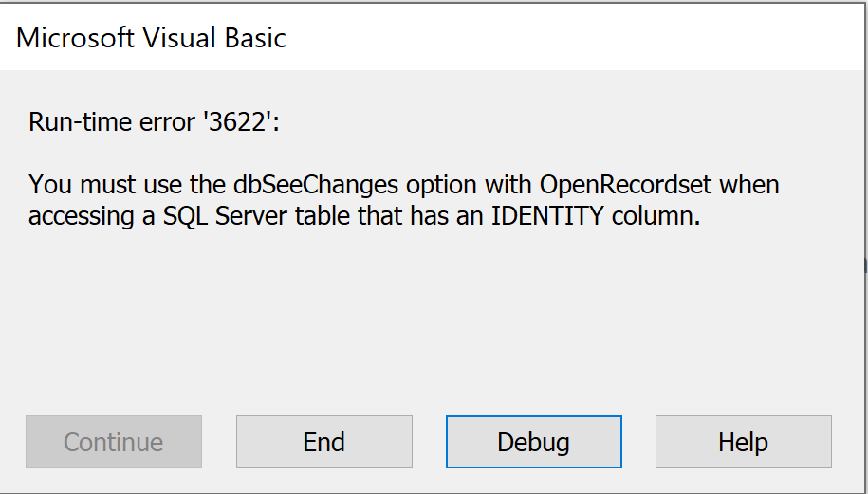The image size is (868, 494).
Task: Click the error number '3622'
Action: coord(235,121)
